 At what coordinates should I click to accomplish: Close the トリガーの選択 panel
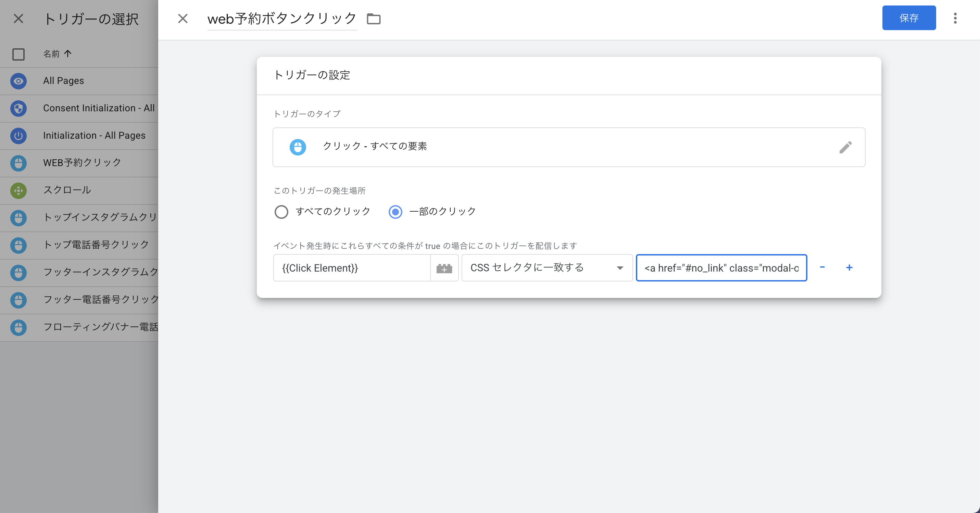[x=18, y=18]
